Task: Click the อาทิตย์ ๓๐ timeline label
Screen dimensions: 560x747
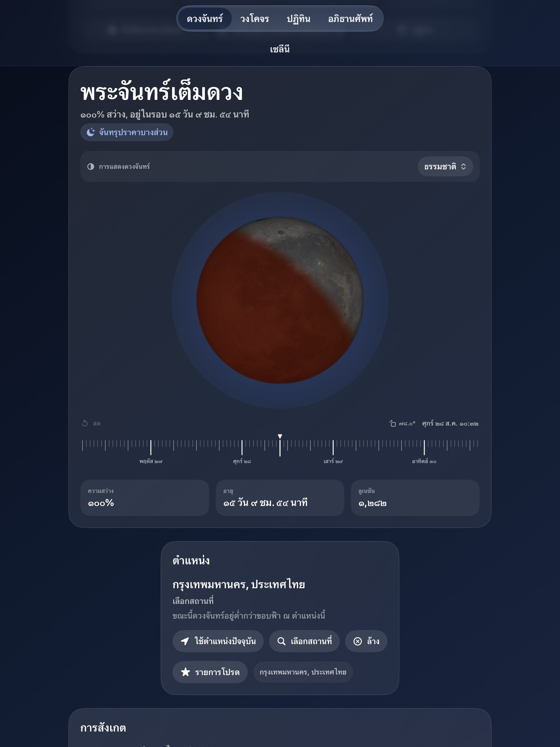Action: coord(424,461)
